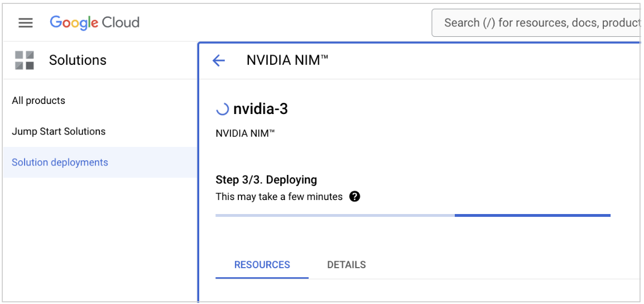Viewport: 644px width, 304px height.
Task: Switch to the DETAILS tab
Action: [x=346, y=265]
